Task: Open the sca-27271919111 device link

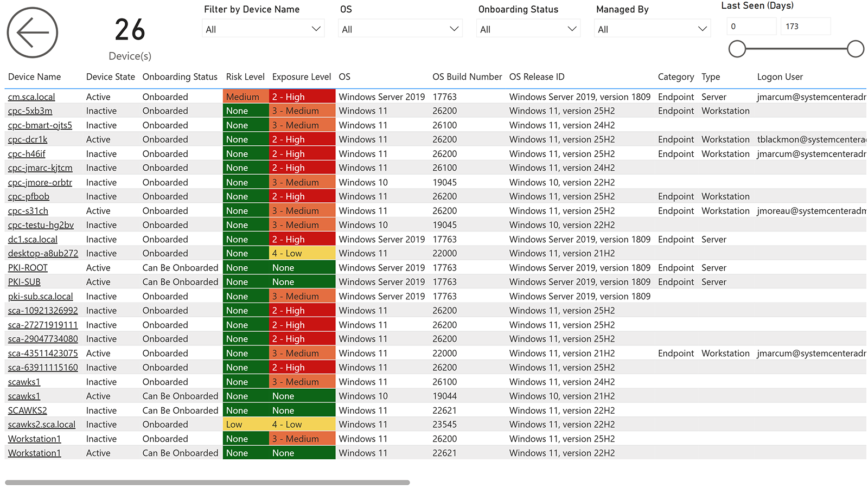Action: pyautogui.click(x=43, y=325)
